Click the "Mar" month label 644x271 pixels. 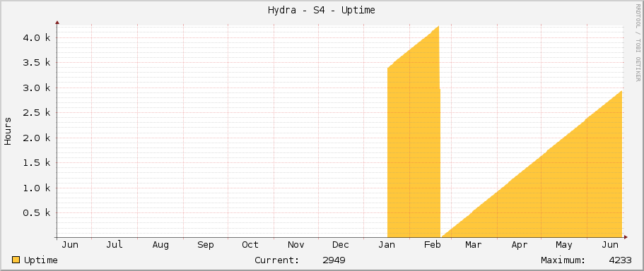(x=473, y=245)
